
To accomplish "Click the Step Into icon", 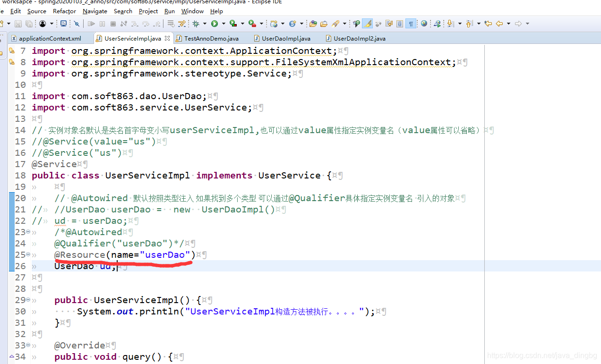I will pyautogui.click(x=134, y=24).
